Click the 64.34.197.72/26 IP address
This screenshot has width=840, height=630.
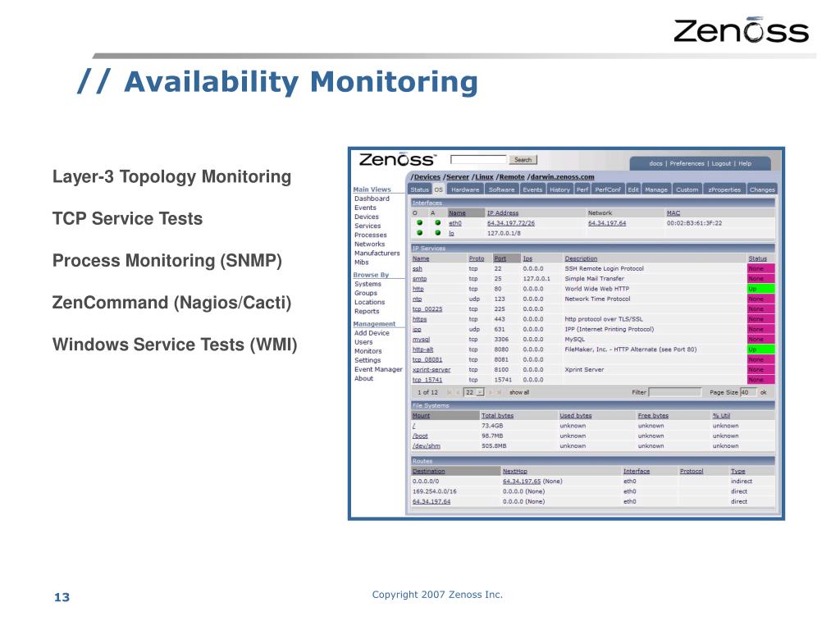511,223
